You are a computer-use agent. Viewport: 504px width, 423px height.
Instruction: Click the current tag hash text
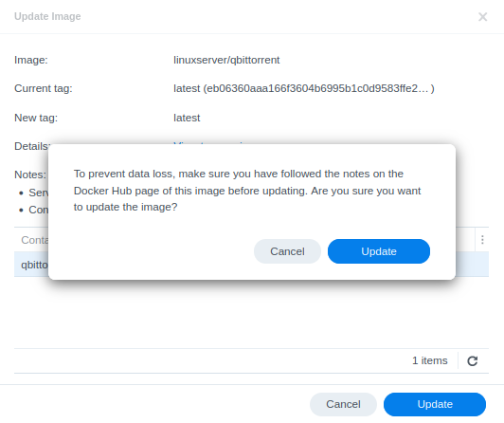click(304, 88)
